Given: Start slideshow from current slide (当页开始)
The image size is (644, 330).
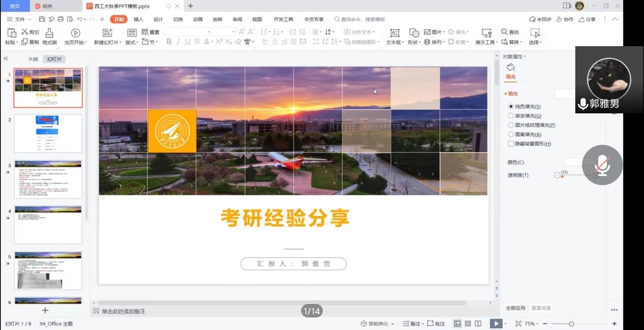Looking at the screenshot, I should 75,33.
